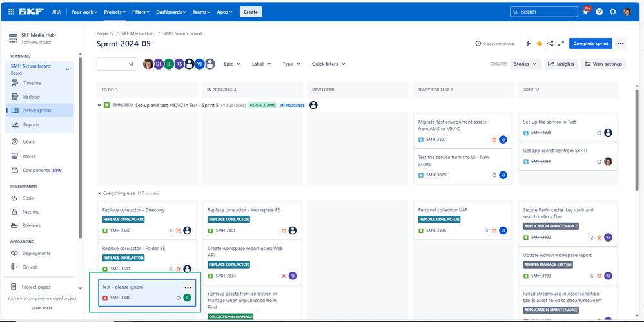Viewport: 644px width, 322px height.
Task: Open On-call in sidebar
Action: (40, 267)
